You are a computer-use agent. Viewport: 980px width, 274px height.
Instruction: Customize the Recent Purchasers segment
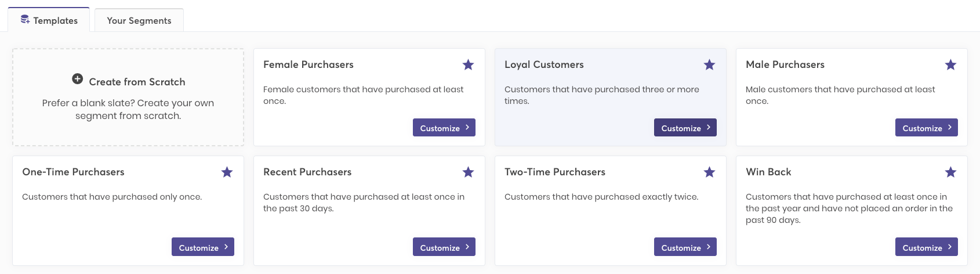point(444,247)
